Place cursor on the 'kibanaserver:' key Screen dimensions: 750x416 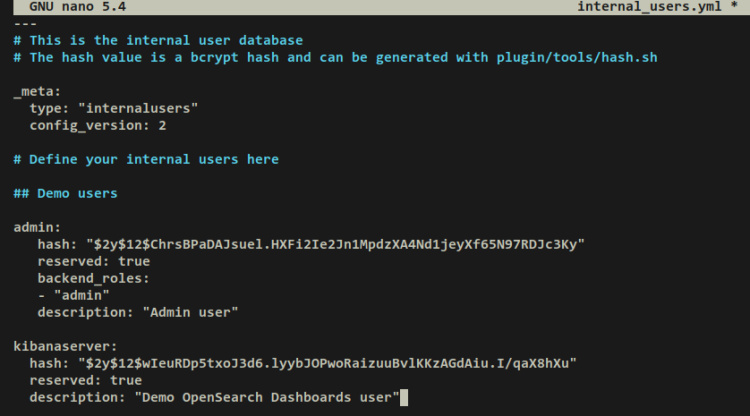[x=65, y=346]
